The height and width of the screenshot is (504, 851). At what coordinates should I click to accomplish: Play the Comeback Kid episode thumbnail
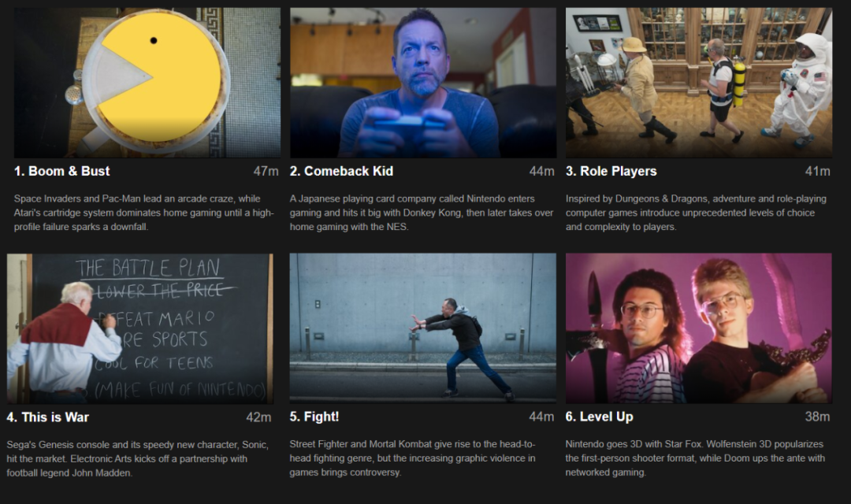tap(423, 83)
